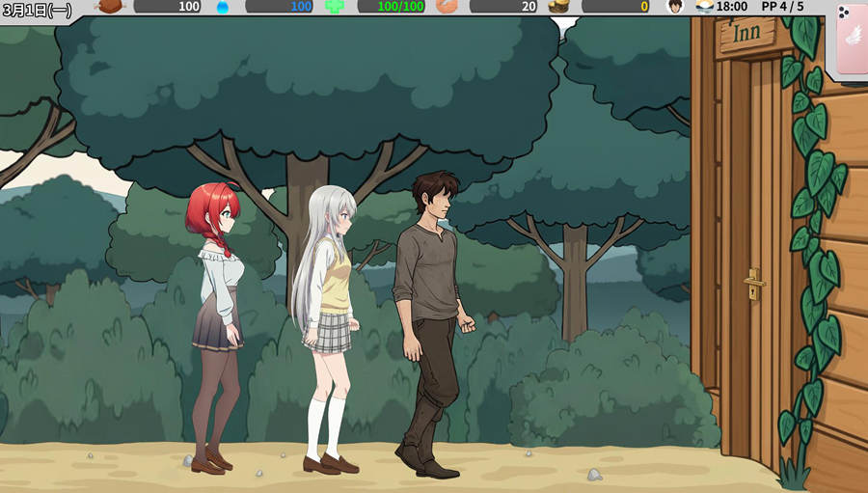Click the gold coins money icon

tap(558, 7)
